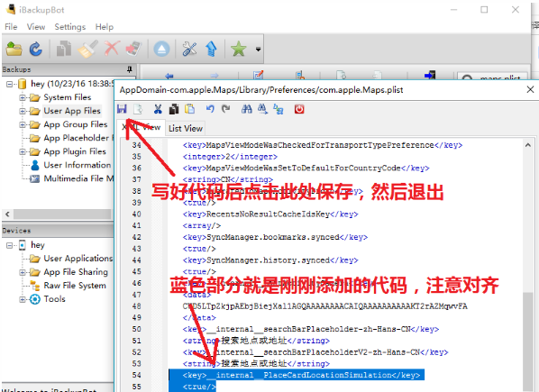Select Raw File System under Devices
Image resolution: width=539 pixels, height=392 pixels.
coord(75,286)
